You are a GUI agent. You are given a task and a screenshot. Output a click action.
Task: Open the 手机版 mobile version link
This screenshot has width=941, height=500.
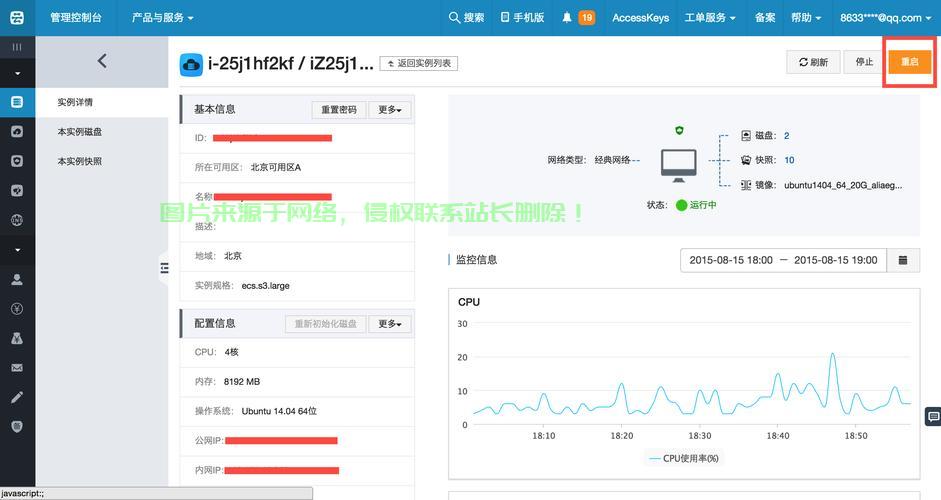click(523, 17)
